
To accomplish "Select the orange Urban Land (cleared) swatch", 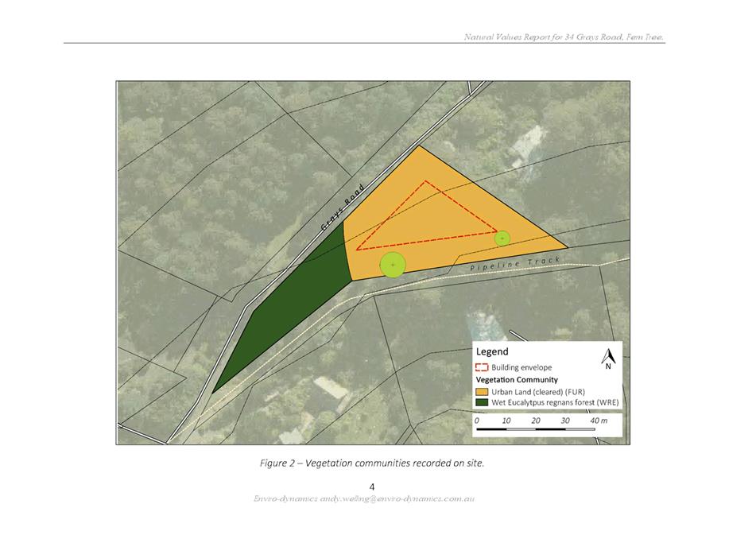I will 482,392.
